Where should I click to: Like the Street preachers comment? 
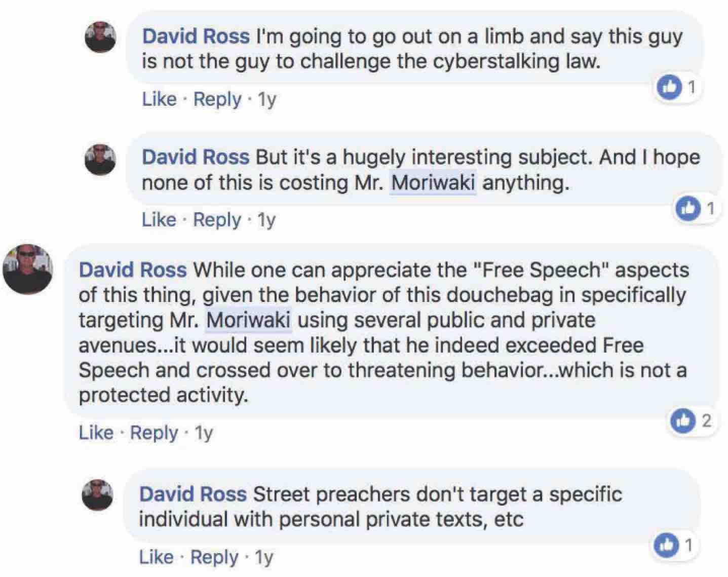[157, 557]
